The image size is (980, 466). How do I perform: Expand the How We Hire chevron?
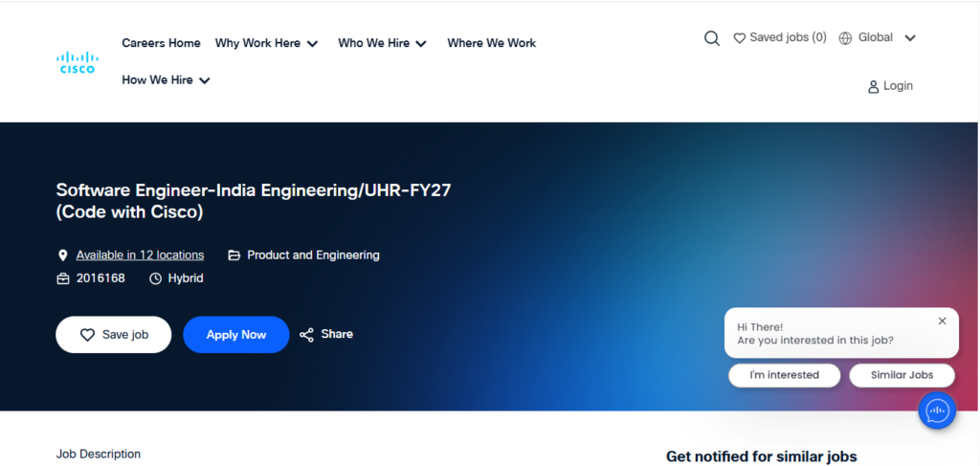point(205,80)
